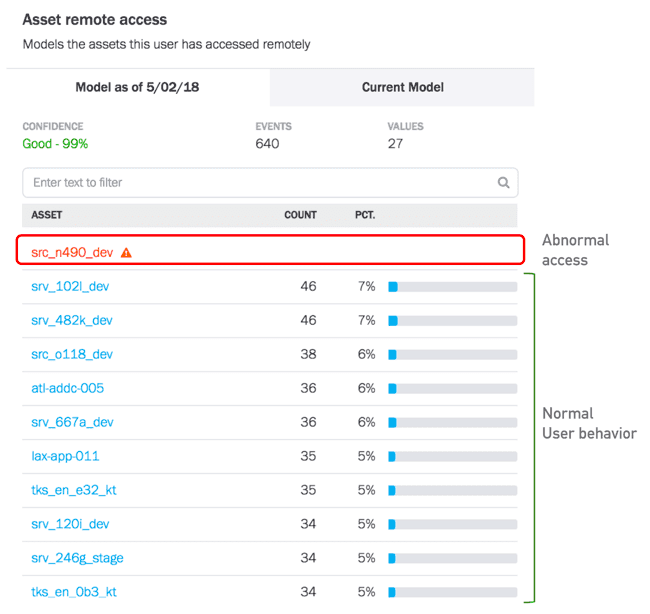Open the srv_120i_dev asset link

click(70, 524)
